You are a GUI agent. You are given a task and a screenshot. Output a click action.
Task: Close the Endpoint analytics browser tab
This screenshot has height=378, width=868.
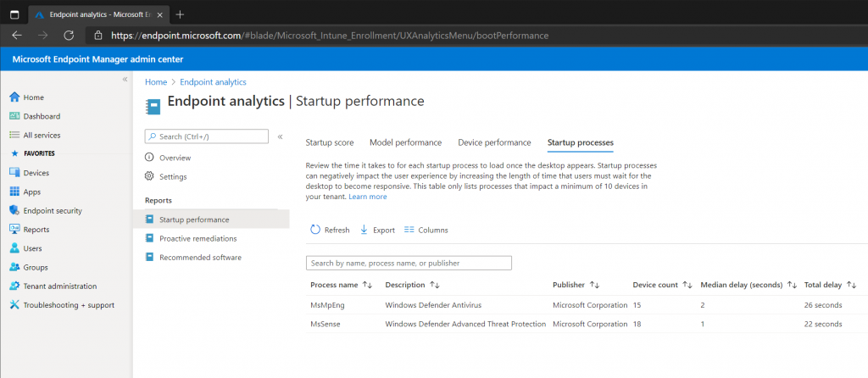pyautogui.click(x=160, y=14)
